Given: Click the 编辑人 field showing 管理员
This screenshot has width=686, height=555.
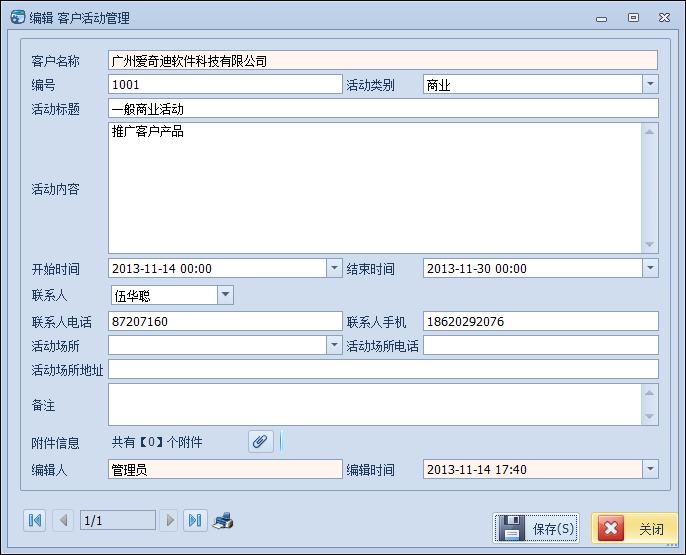Looking at the screenshot, I should (225, 469).
